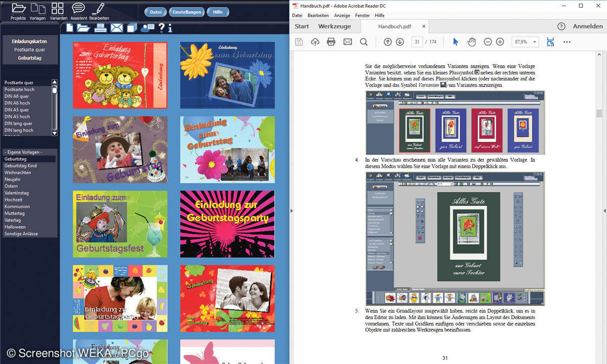The height and width of the screenshot is (364, 607).
Task: Zoom out with the minus circle
Action: 488,42
